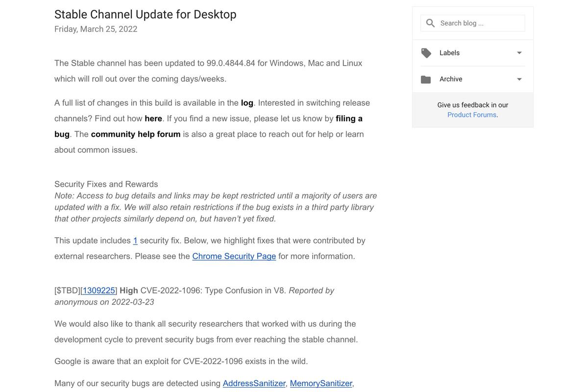Open the Archive section
The height and width of the screenshot is (392, 588).
click(473, 79)
